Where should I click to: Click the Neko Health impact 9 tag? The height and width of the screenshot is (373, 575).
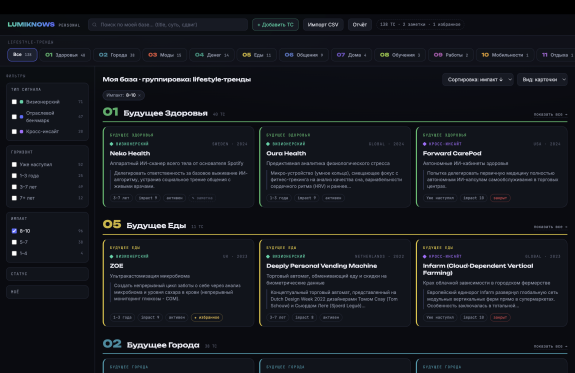coord(148,198)
